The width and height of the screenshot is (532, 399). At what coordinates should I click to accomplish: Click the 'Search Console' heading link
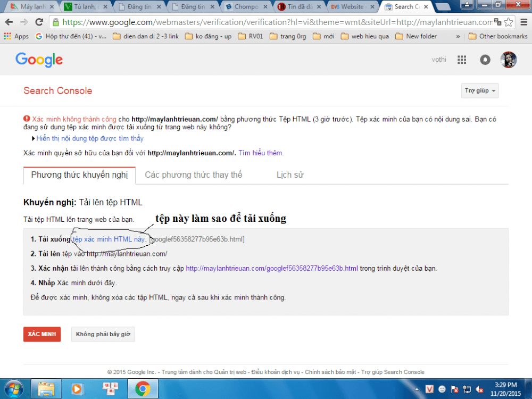57,90
